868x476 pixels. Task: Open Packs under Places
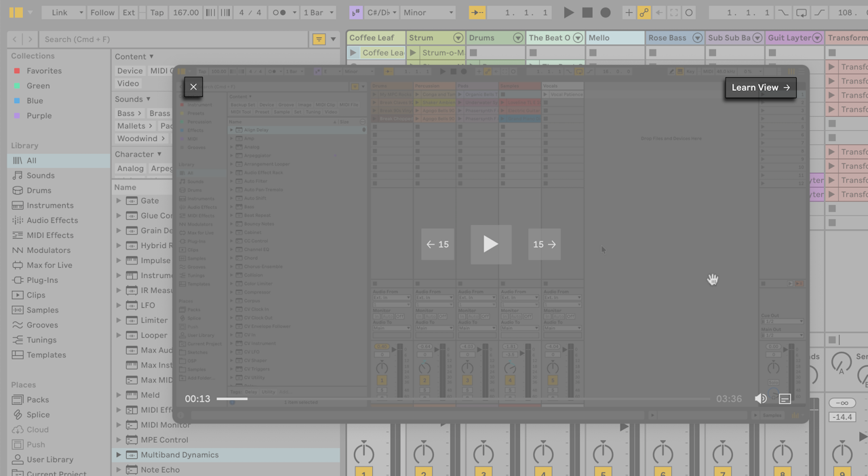[x=38, y=400]
